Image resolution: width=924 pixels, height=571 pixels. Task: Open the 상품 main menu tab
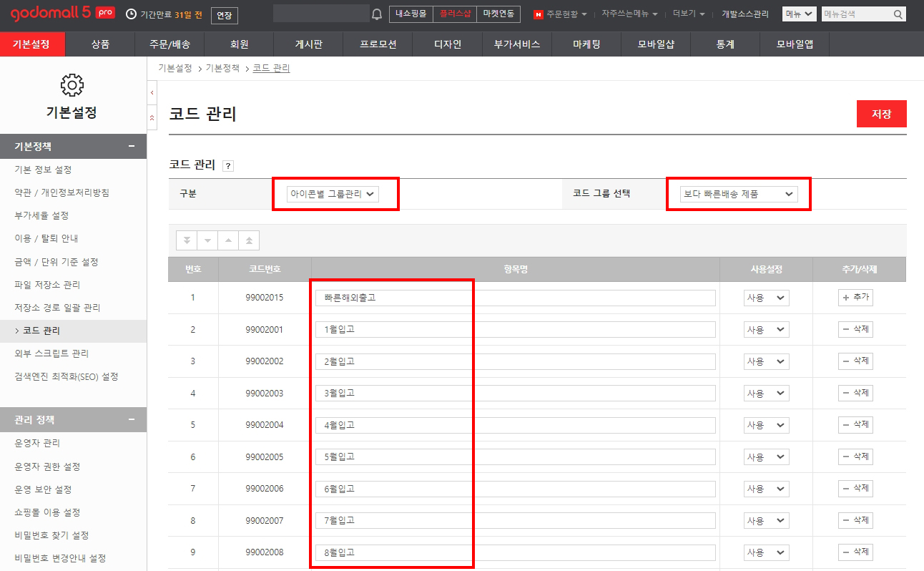(100, 44)
